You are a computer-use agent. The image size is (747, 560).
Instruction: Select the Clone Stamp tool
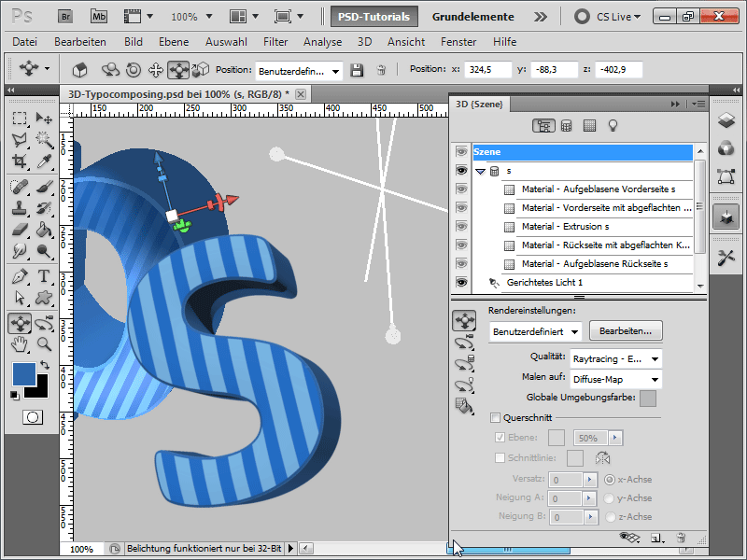pos(19,208)
